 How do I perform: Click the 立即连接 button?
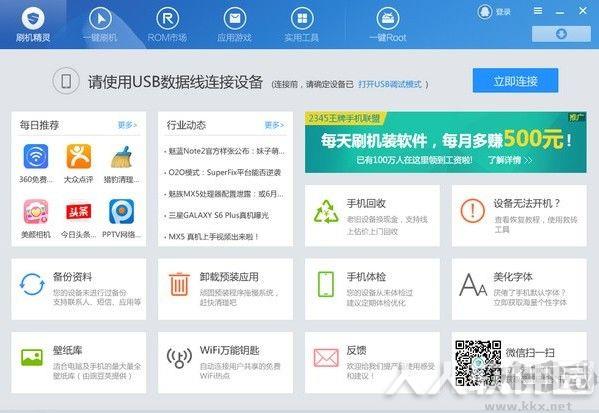(x=515, y=81)
